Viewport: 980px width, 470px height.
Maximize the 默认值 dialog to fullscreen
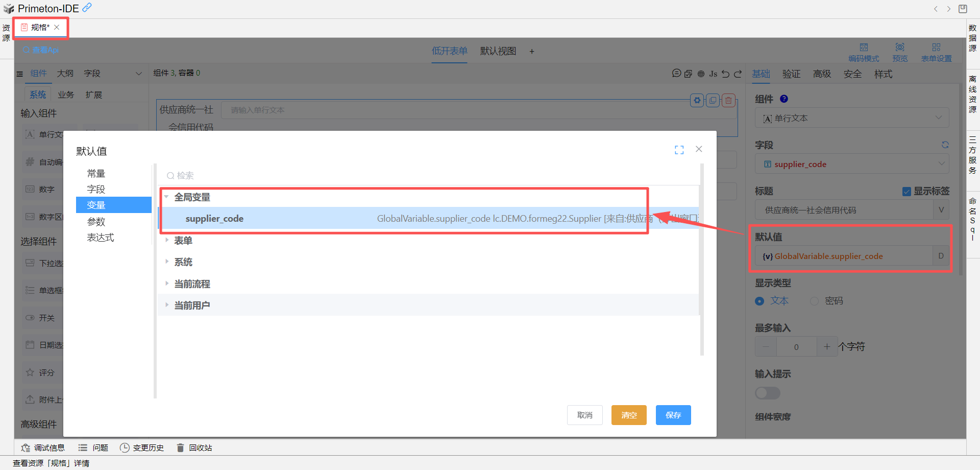(679, 150)
